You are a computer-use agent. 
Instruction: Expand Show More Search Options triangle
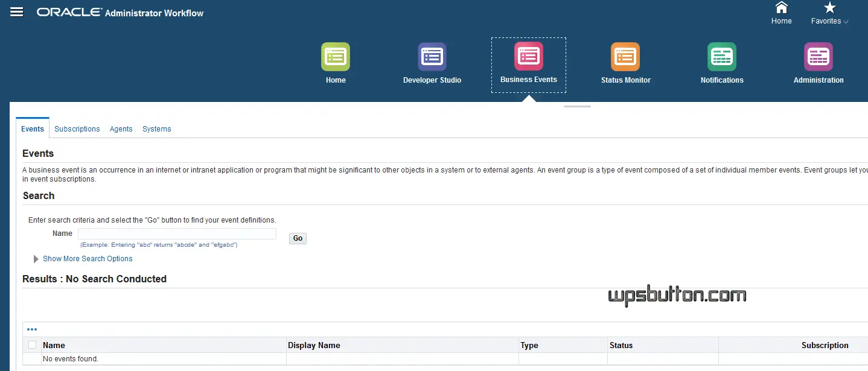36,259
